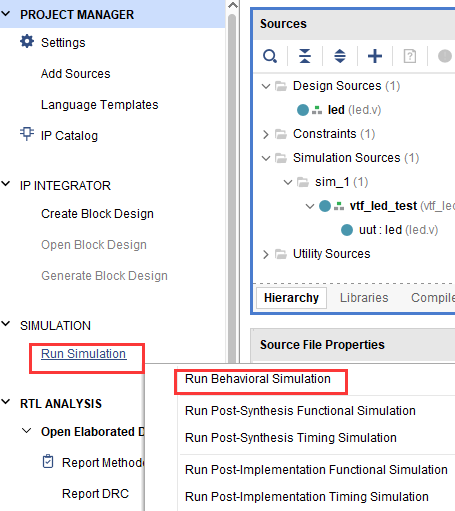Click the Collapse All icon in Sources
The height and width of the screenshot is (511, 455).
point(305,56)
